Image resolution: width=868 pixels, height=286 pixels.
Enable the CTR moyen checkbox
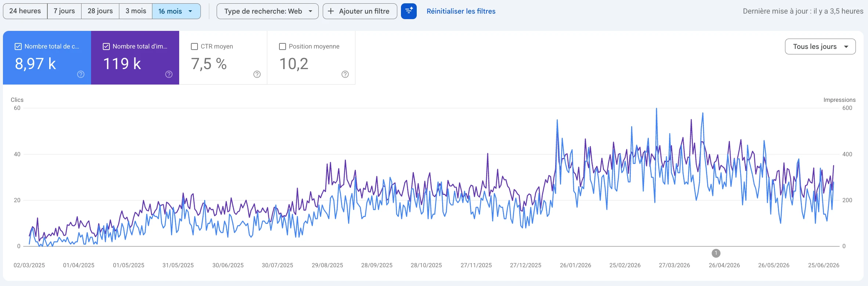pyautogui.click(x=195, y=46)
